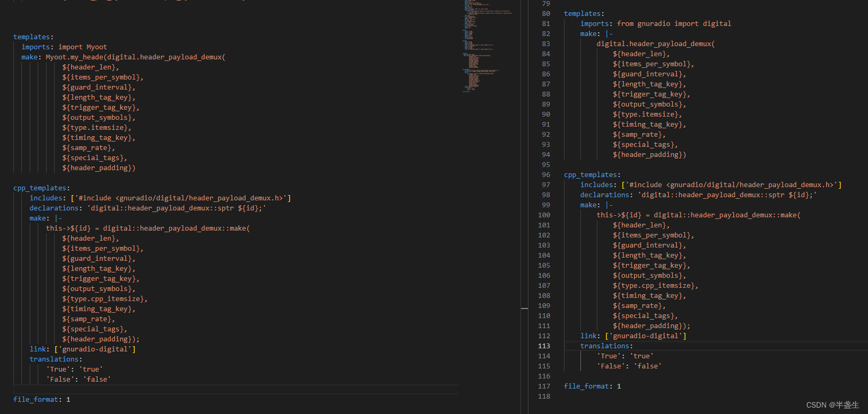The width and height of the screenshot is (868, 414).
Task: Click "cpp_templates:" on line 96
Action: pyautogui.click(x=592, y=175)
